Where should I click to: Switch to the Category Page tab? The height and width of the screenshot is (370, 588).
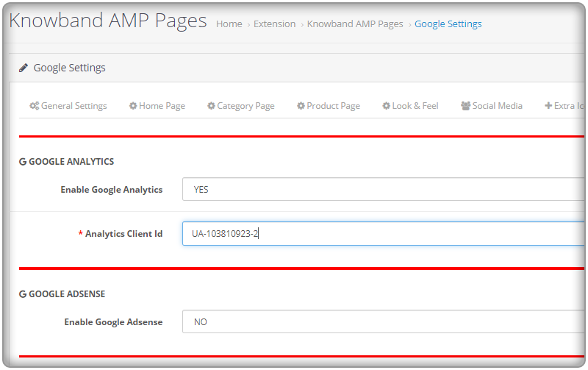click(241, 106)
